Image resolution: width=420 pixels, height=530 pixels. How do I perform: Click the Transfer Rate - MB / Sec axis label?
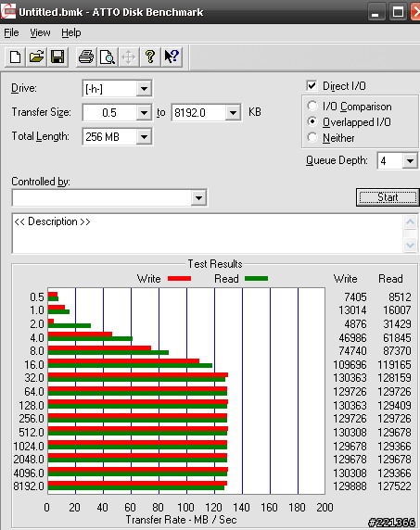181,520
